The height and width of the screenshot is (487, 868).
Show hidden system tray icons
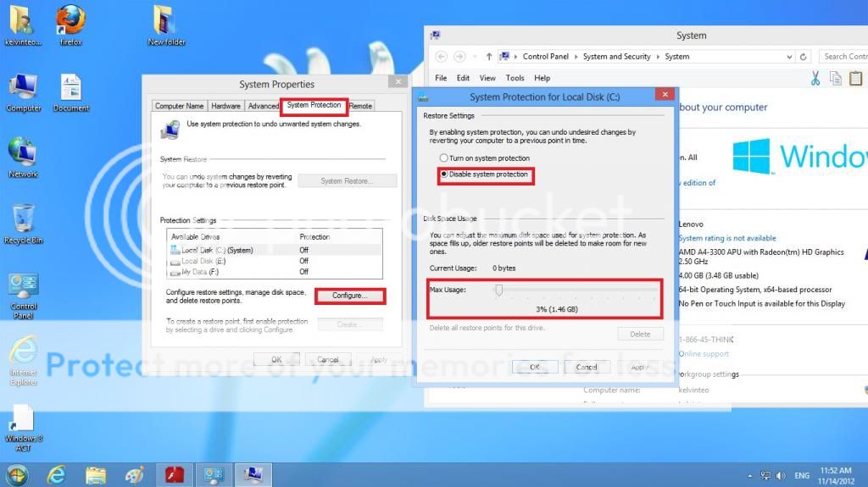pyautogui.click(x=749, y=475)
